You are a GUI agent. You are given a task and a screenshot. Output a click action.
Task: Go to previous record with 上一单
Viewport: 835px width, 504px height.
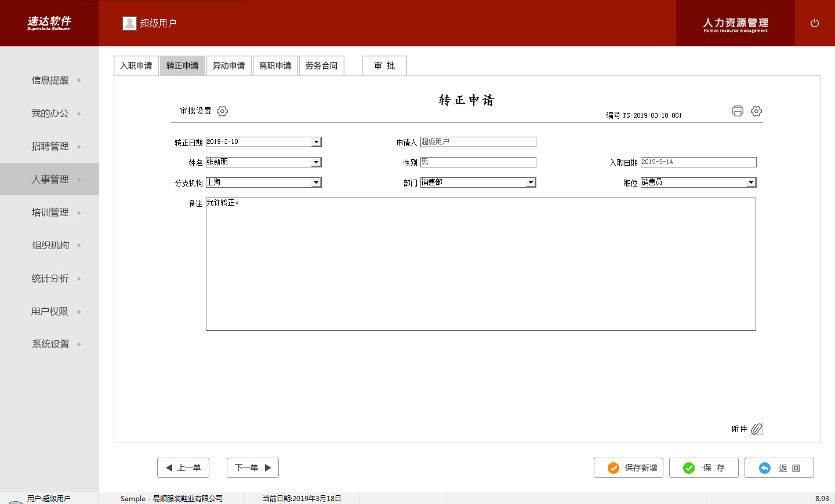pyautogui.click(x=183, y=468)
